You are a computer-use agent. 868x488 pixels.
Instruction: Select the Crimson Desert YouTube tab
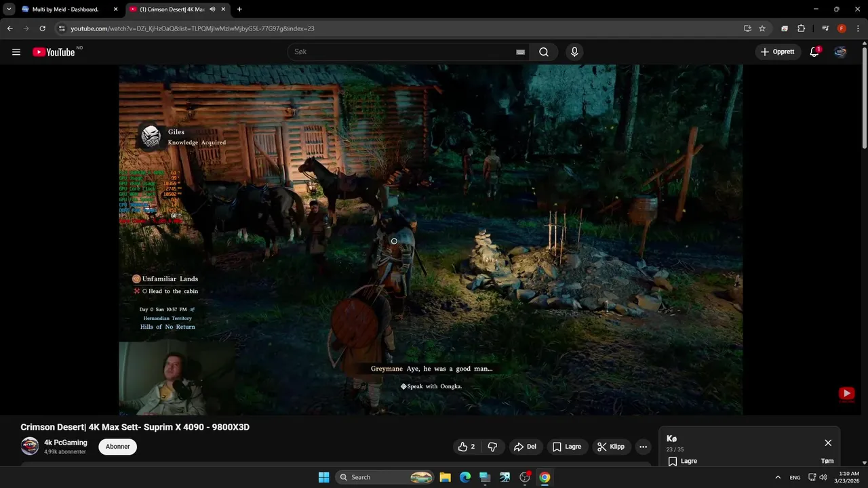pyautogui.click(x=171, y=9)
